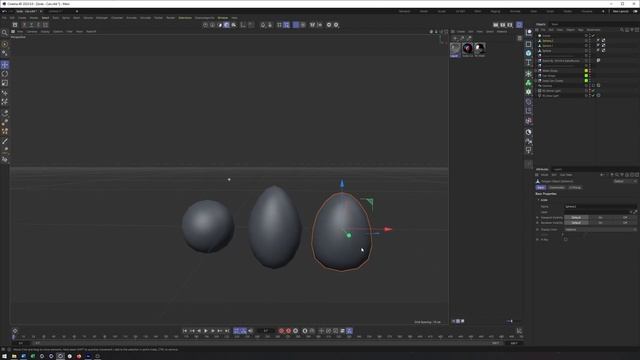Click the effector gear icon in right palette
The width and height of the screenshot is (640, 360).
(x=529, y=92)
